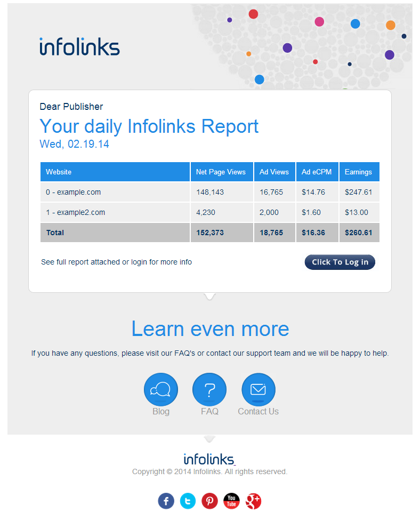Click the 16,765 ad views value

click(x=271, y=192)
